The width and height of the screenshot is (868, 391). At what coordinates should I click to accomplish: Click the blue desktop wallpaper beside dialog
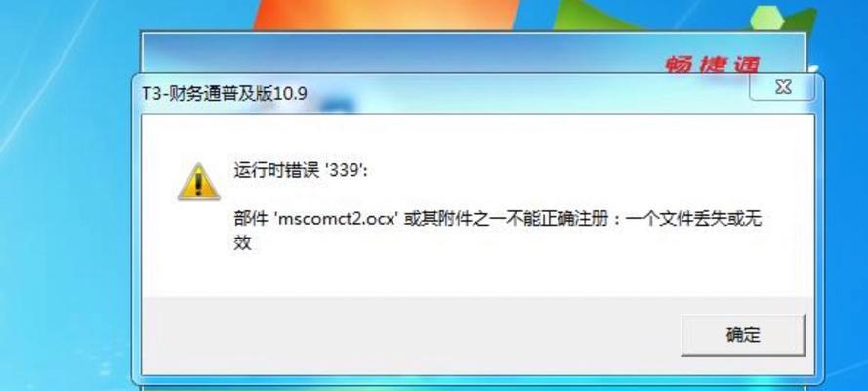[66, 222]
